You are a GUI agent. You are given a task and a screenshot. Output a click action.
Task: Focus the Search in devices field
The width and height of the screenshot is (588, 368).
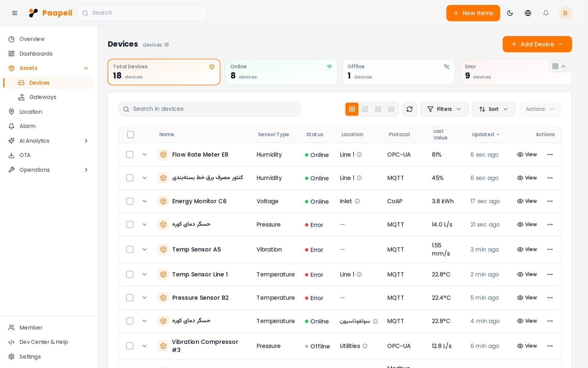[x=209, y=109]
